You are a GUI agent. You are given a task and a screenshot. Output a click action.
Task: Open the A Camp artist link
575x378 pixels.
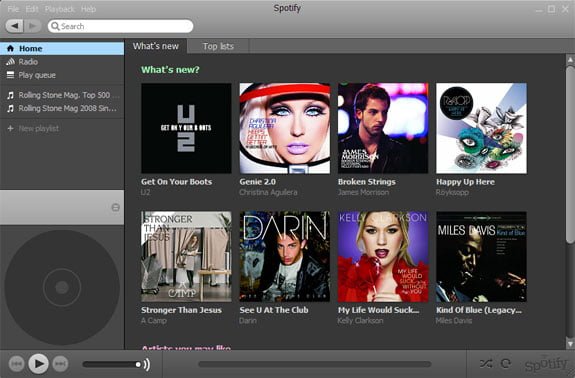(154, 321)
